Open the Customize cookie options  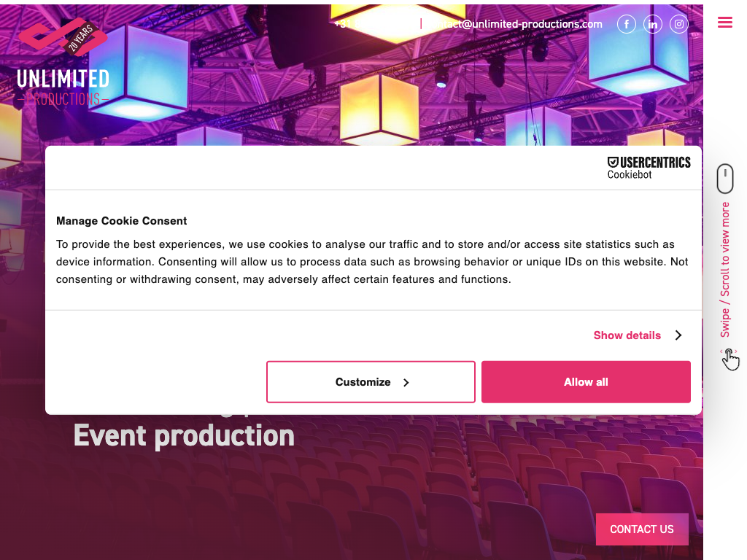pos(371,382)
